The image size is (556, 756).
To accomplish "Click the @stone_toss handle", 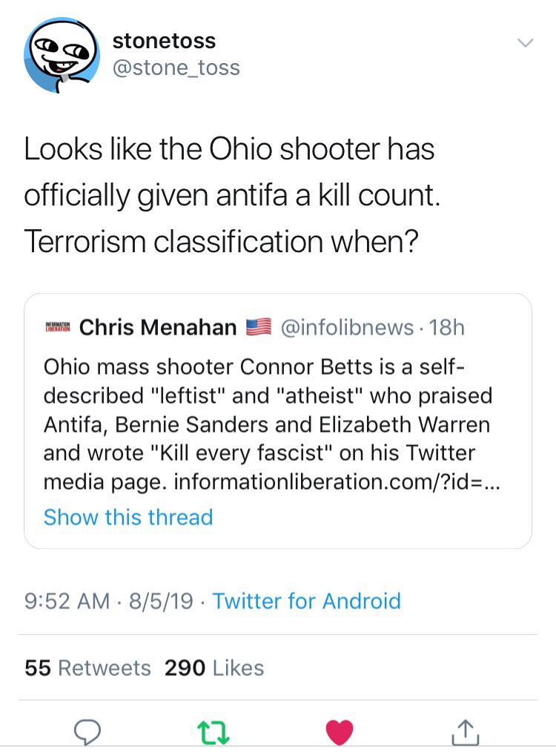I will [x=176, y=68].
